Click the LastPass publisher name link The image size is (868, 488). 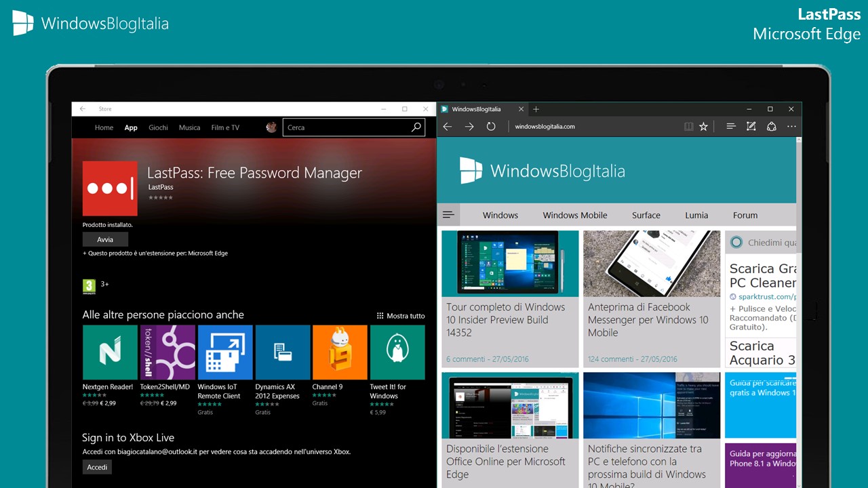pos(161,187)
